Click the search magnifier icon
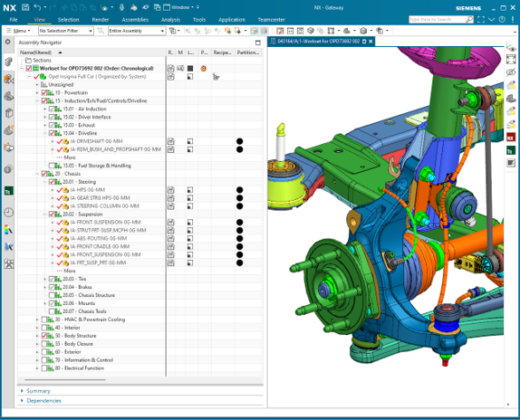Screen dimensions: 520x420 pyautogui.click(x=469, y=20)
